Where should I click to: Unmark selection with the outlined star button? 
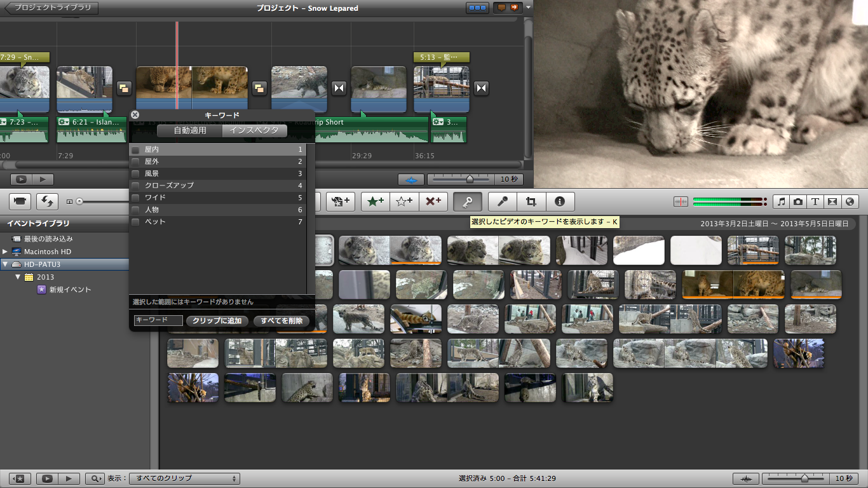tap(404, 201)
